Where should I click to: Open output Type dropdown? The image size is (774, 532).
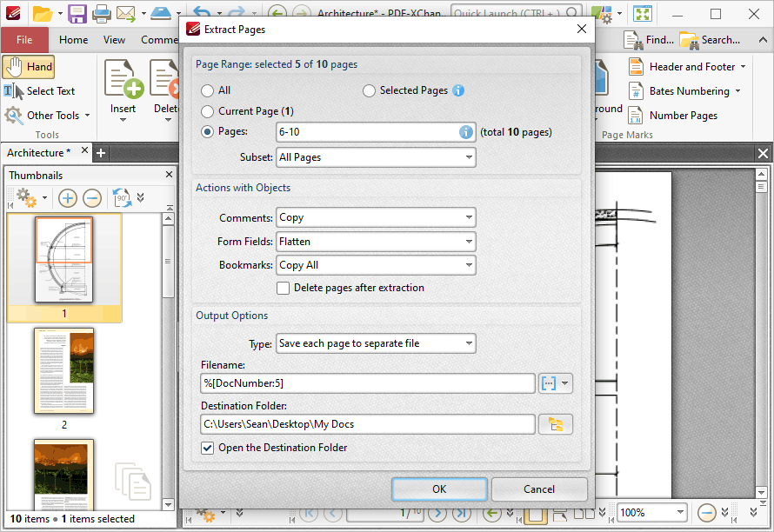(376, 343)
